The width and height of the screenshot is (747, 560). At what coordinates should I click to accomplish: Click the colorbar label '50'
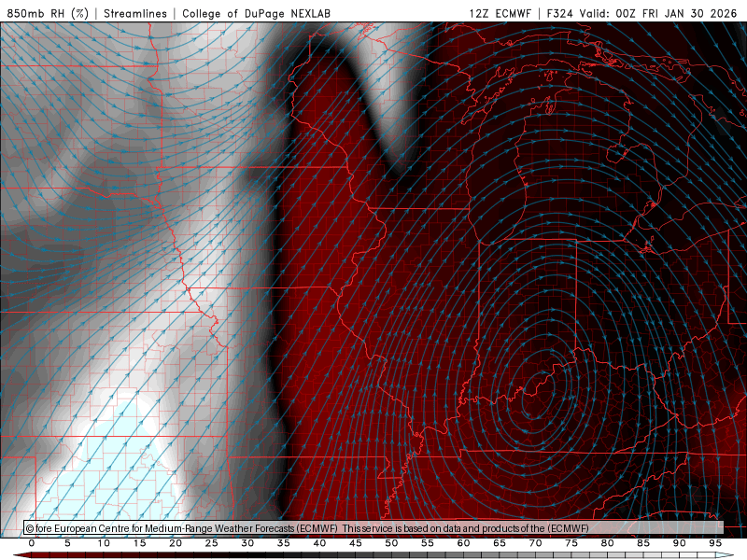click(x=391, y=543)
